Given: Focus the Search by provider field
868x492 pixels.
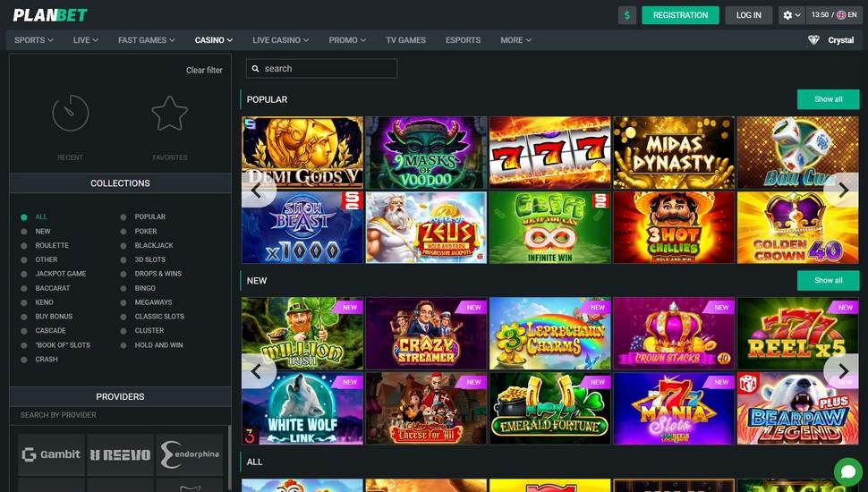Looking at the screenshot, I should [x=120, y=415].
